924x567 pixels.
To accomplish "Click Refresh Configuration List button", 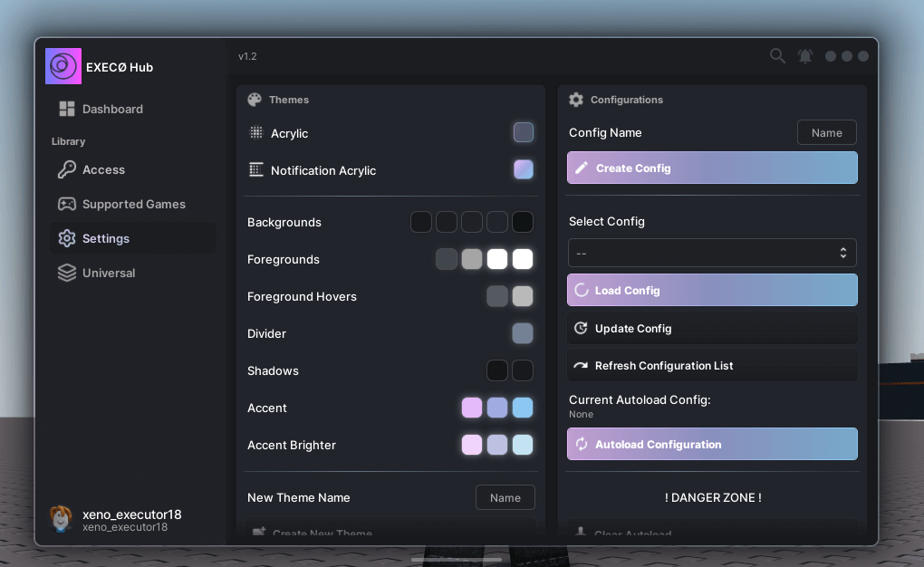I will click(x=712, y=365).
